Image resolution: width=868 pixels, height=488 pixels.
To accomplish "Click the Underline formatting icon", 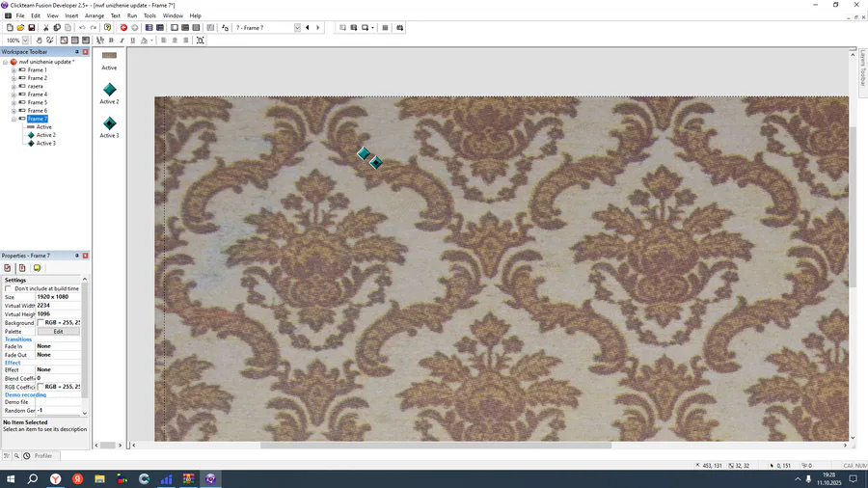I will point(133,41).
